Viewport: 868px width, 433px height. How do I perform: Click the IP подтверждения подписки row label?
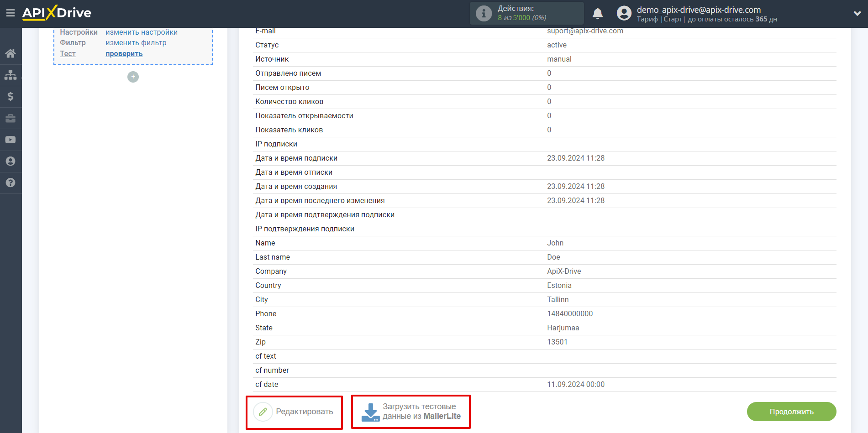[x=305, y=229]
